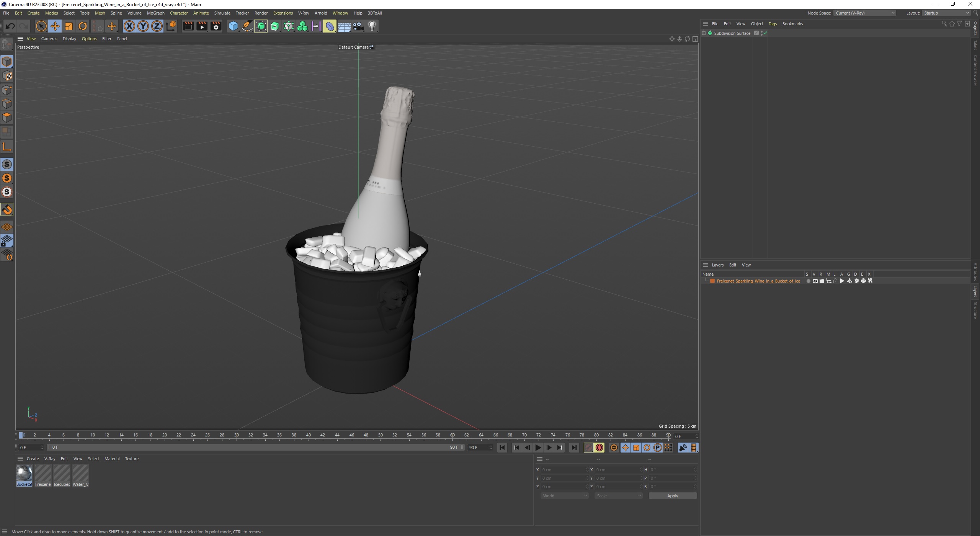Open the Objects manager hamburger menu
The image size is (980, 536).
(x=706, y=24)
